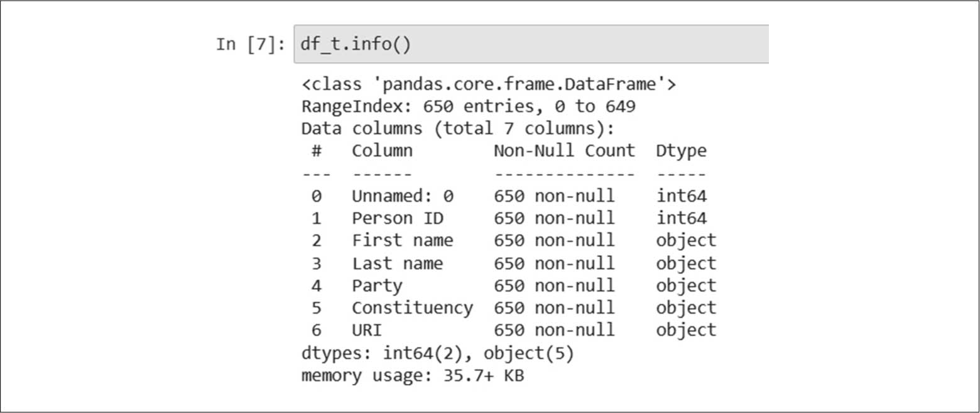The width and height of the screenshot is (980, 413).
Task: Click the object dtype in URI row
Action: [x=686, y=330]
